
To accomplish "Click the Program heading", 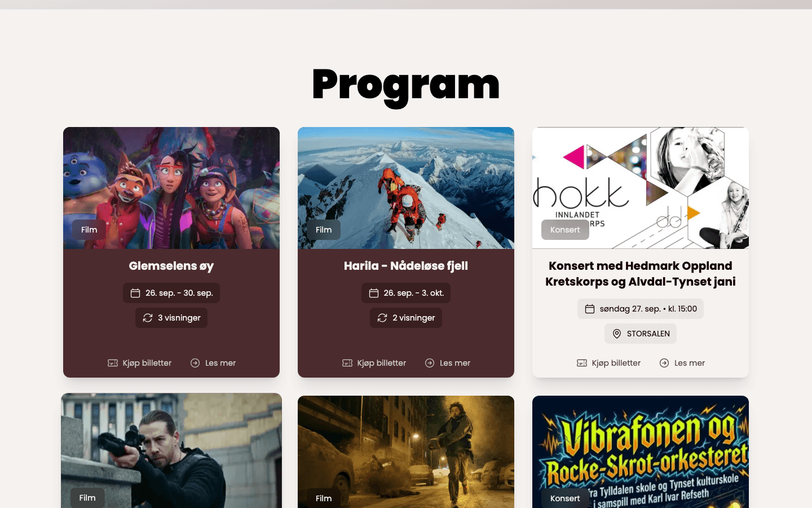I will click(x=406, y=85).
